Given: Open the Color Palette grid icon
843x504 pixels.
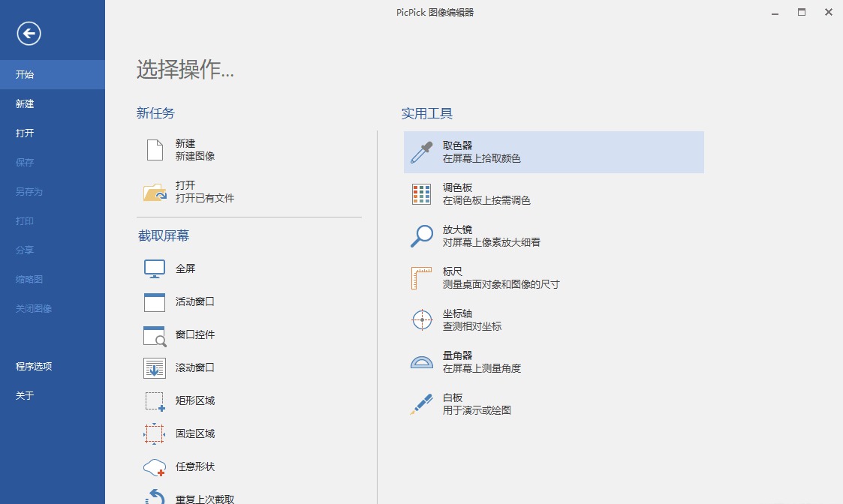Looking at the screenshot, I should tap(421, 194).
